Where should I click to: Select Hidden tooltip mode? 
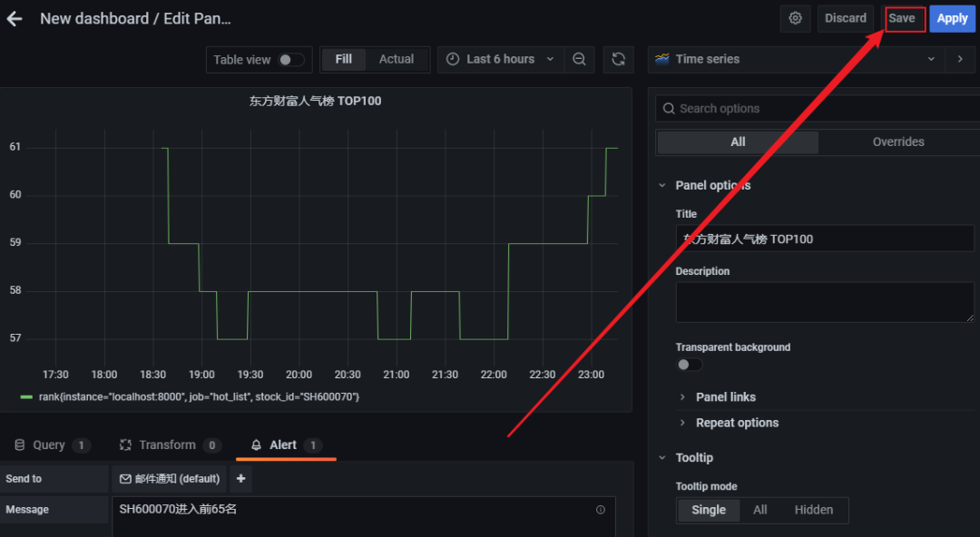[x=813, y=510]
